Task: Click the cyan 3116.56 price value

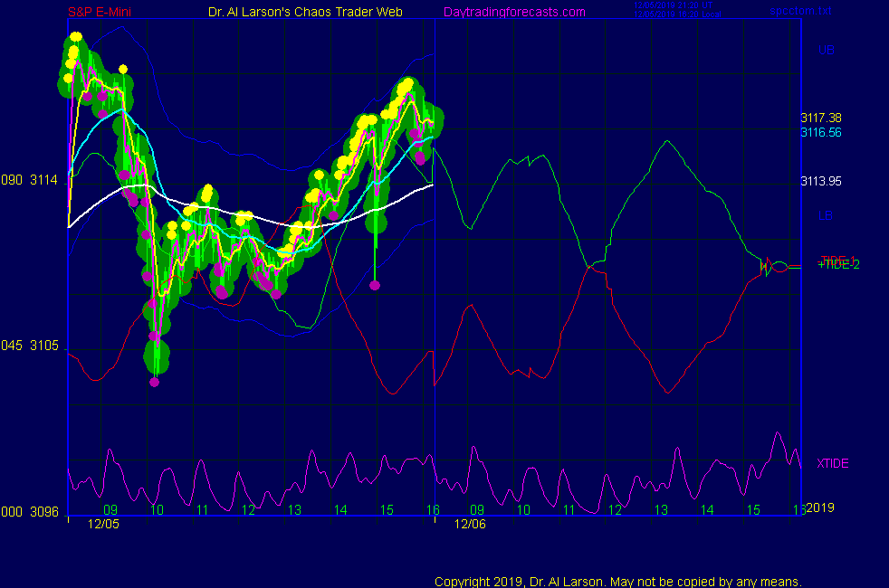Action: pyautogui.click(x=821, y=133)
